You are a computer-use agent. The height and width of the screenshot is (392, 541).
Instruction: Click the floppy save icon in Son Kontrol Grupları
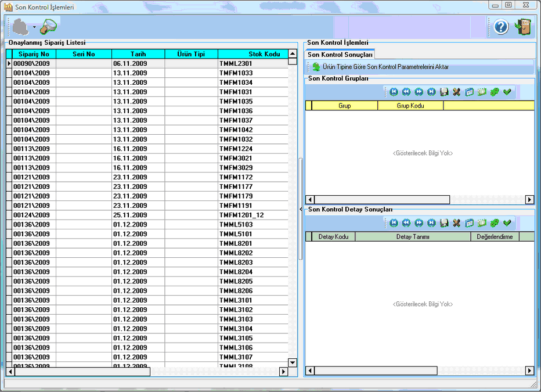444,92
